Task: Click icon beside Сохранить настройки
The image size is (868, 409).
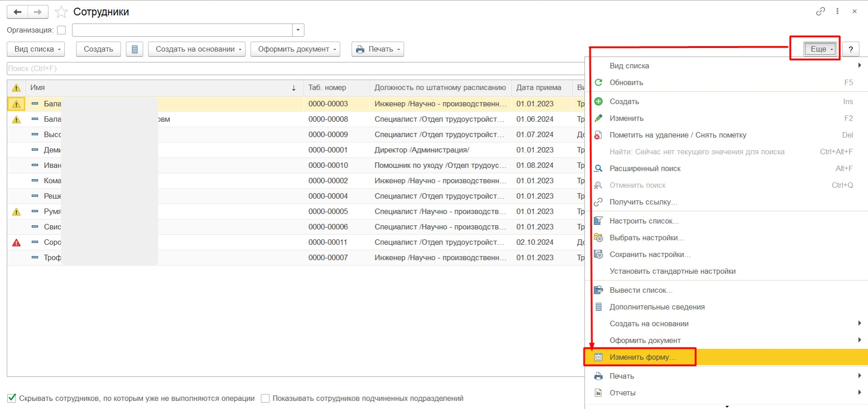Action: (599, 254)
